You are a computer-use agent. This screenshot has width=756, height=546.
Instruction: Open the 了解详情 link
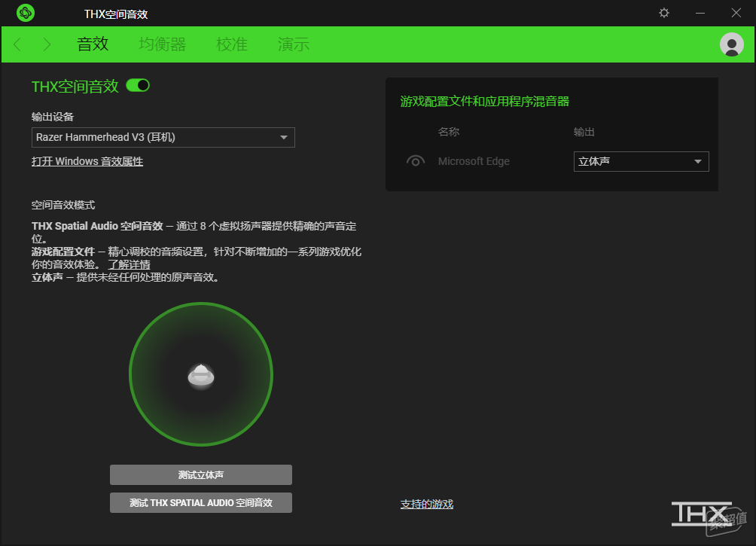tap(130, 264)
